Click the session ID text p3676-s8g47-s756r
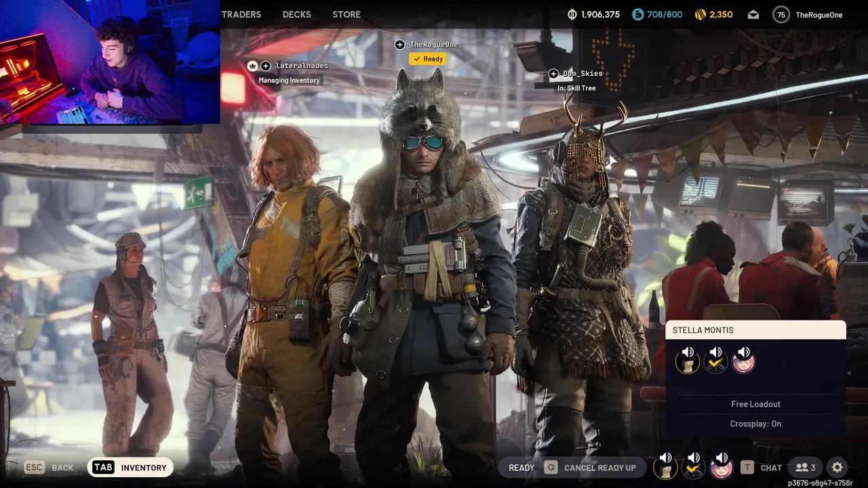868x488 pixels. (820, 483)
